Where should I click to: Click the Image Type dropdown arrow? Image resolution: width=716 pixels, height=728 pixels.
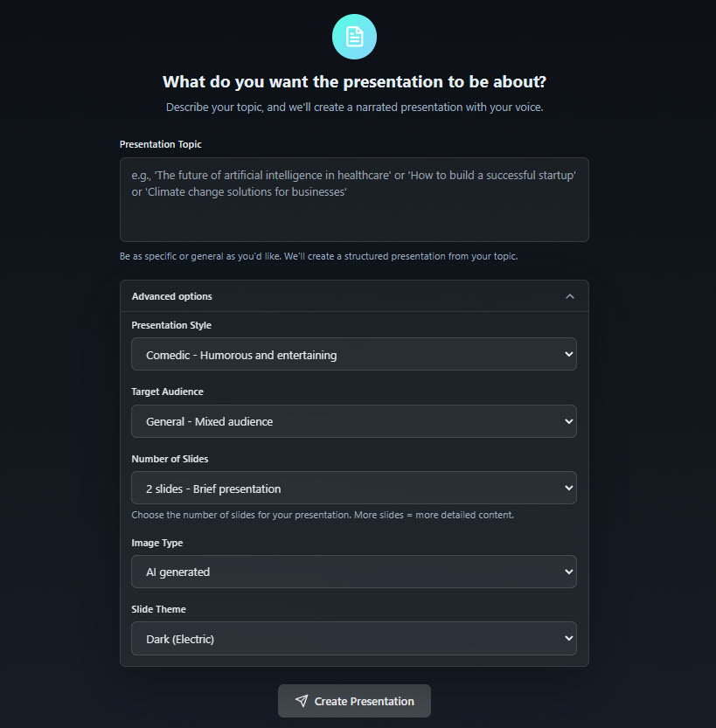[569, 572]
